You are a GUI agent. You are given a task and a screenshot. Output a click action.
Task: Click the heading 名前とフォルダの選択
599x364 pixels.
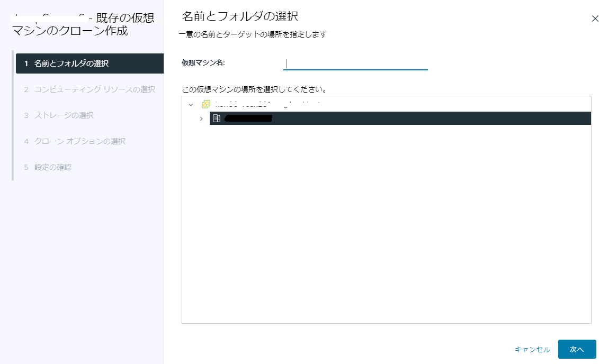[x=240, y=16]
